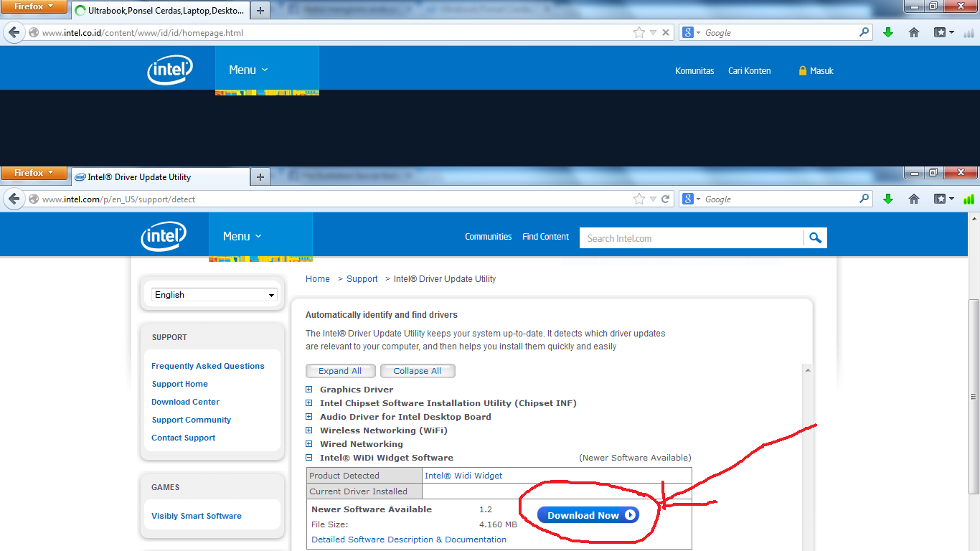The image size is (980, 551).
Task: Open Download Center link
Action: click(186, 402)
